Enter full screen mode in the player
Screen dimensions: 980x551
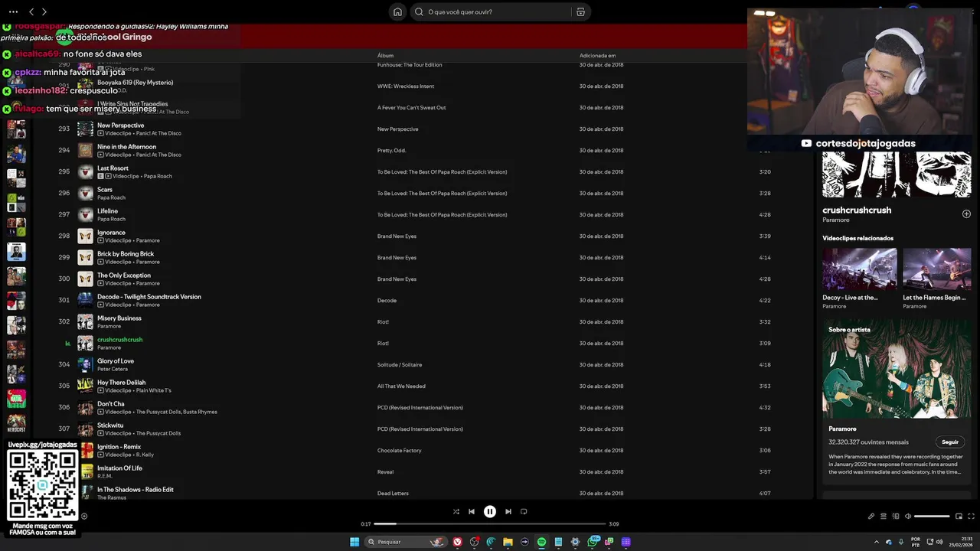972,516
